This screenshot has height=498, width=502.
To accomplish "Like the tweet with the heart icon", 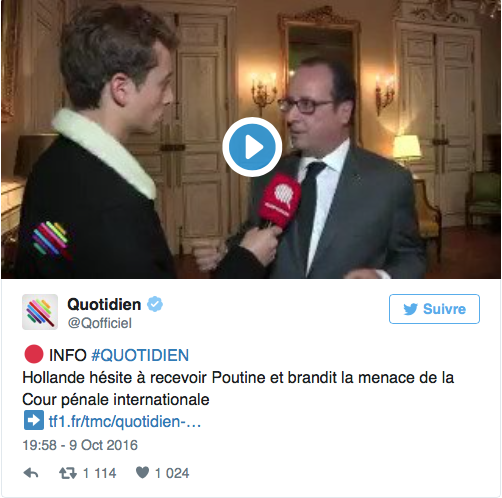I will click(x=143, y=472).
